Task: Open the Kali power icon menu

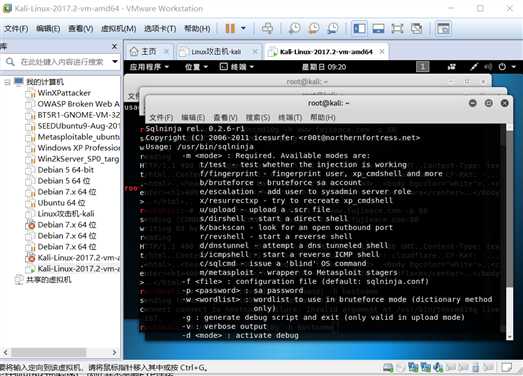Action: click(502, 67)
